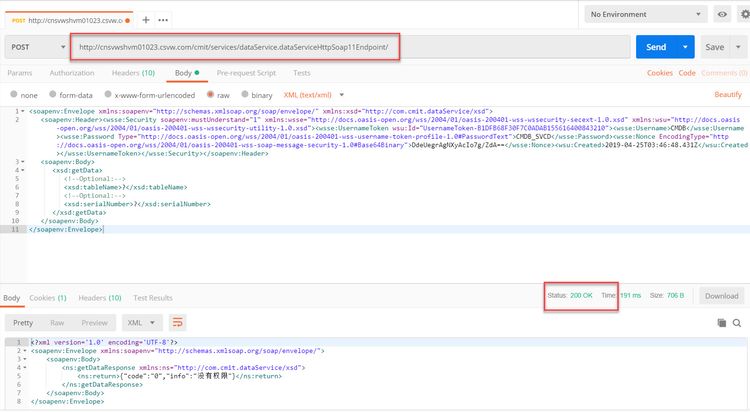Click the Beautify link

pyautogui.click(x=728, y=94)
